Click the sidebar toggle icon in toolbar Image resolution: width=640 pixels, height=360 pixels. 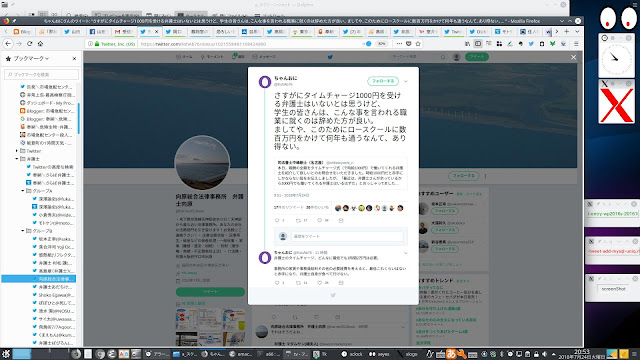pos(478,44)
